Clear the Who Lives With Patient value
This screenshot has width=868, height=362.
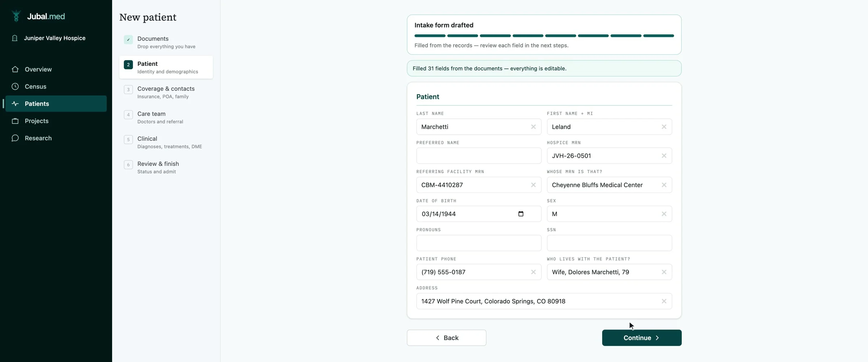664,272
